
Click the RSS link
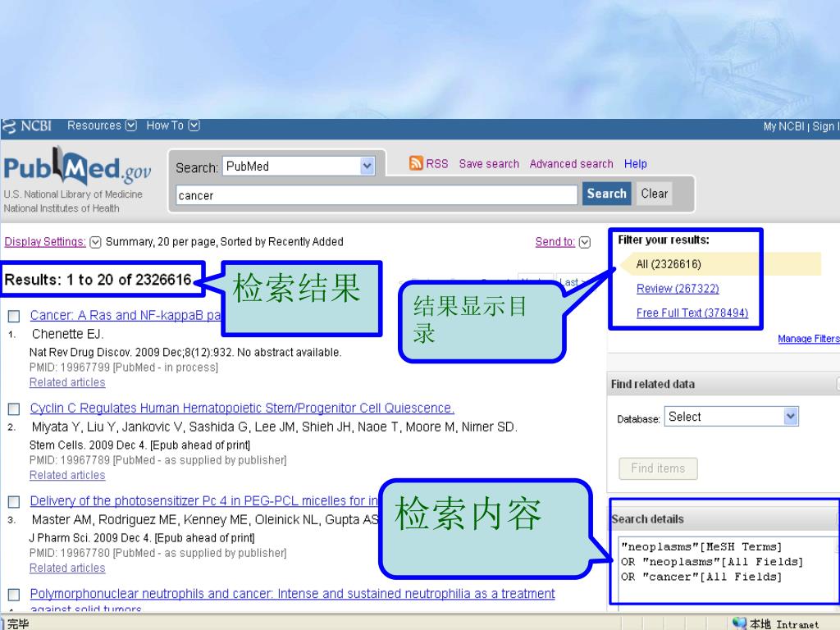[x=437, y=164]
